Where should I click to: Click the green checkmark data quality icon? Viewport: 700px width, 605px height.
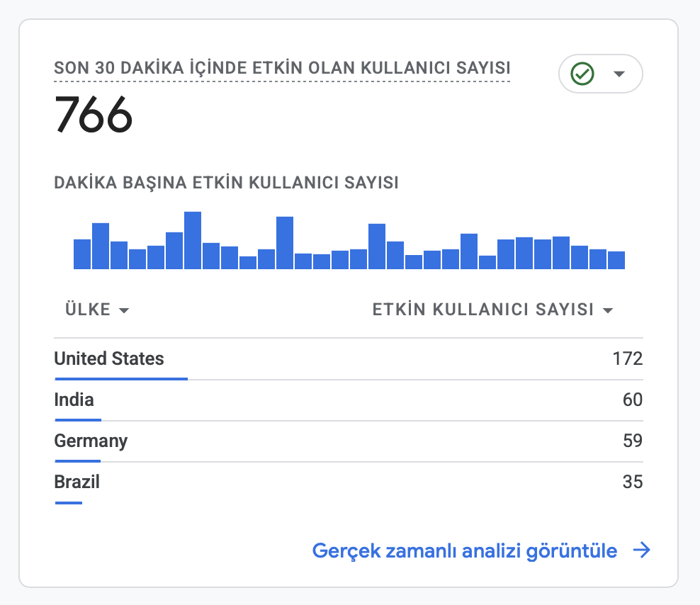click(582, 74)
